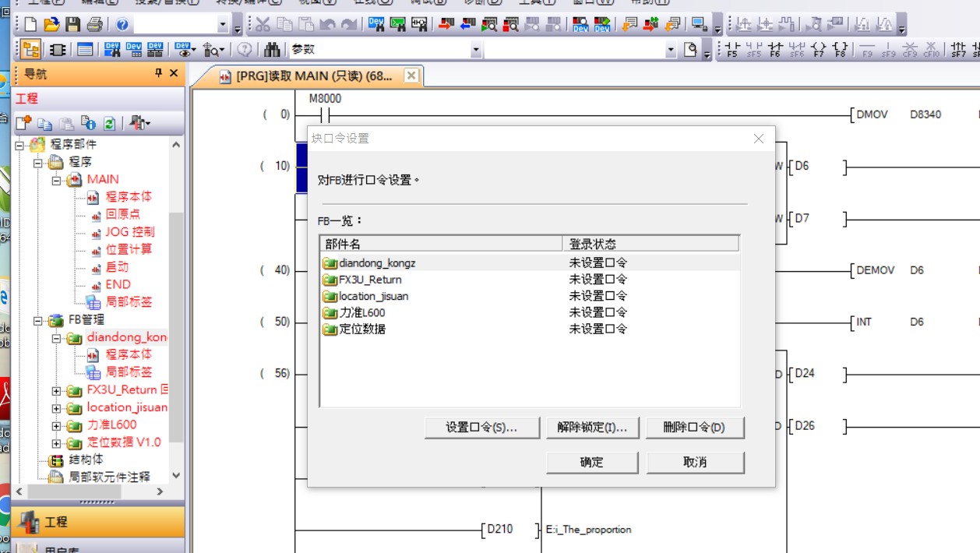This screenshot has height=553, width=980.
Task: Click the 设置口令(S)... button
Action: [481, 428]
